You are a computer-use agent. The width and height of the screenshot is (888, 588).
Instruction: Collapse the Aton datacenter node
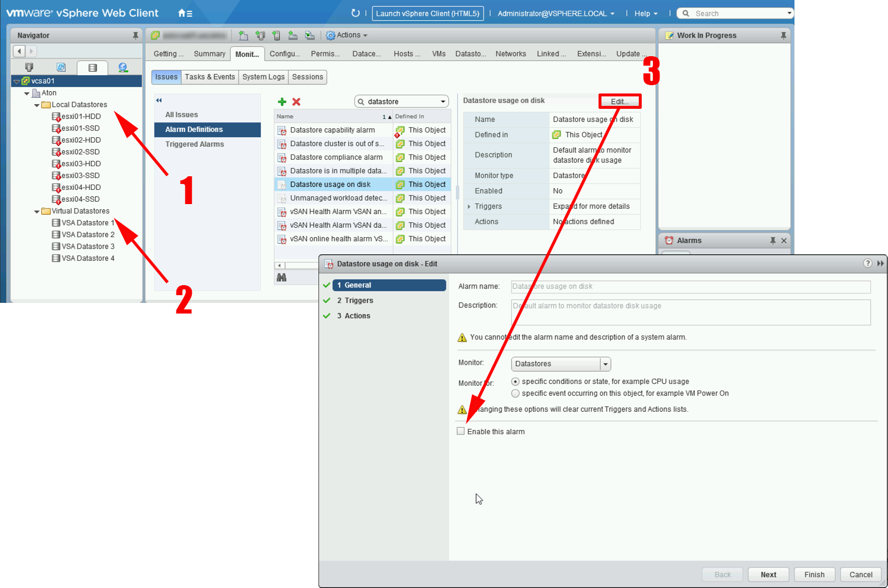27,93
